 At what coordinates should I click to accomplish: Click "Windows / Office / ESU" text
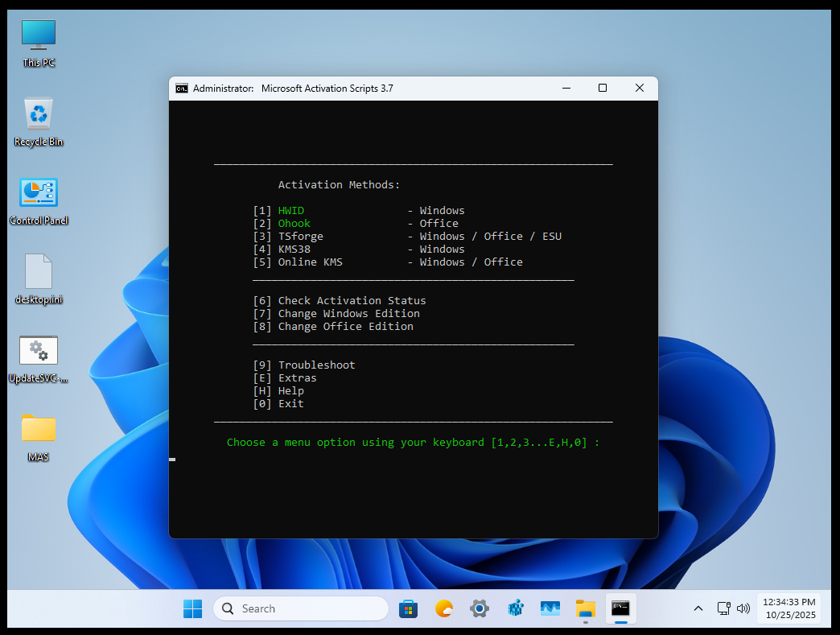tap(491, 237)
